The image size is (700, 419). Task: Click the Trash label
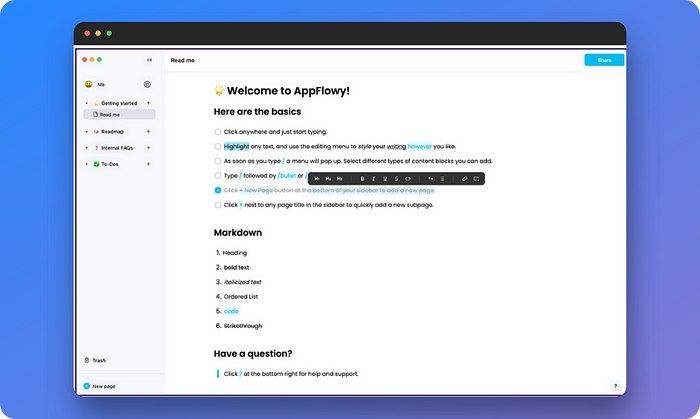click(x=99, y=360)
